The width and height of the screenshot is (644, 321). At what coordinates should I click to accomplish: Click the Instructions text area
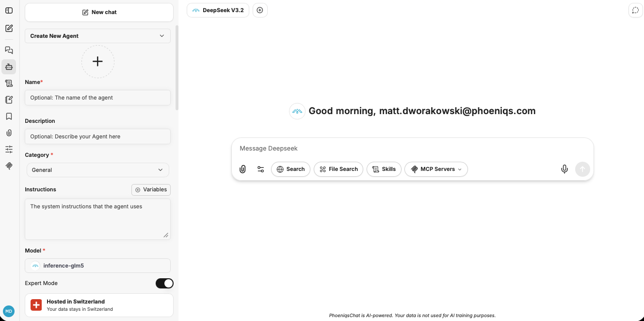click(97, 219)
